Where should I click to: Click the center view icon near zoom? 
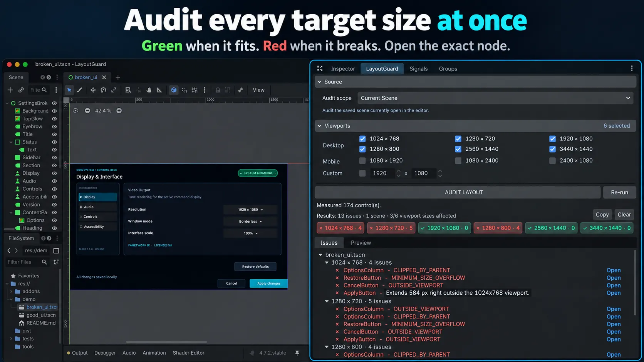(x=75, y=111)
